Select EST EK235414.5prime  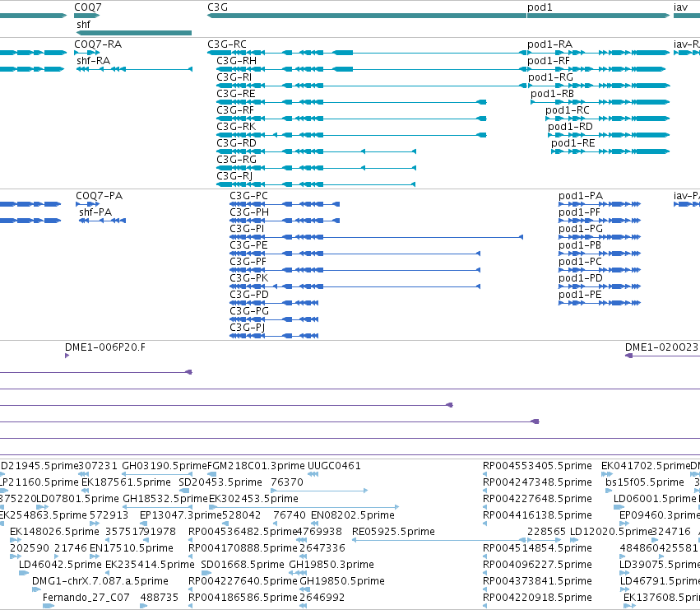coord(150,565)
